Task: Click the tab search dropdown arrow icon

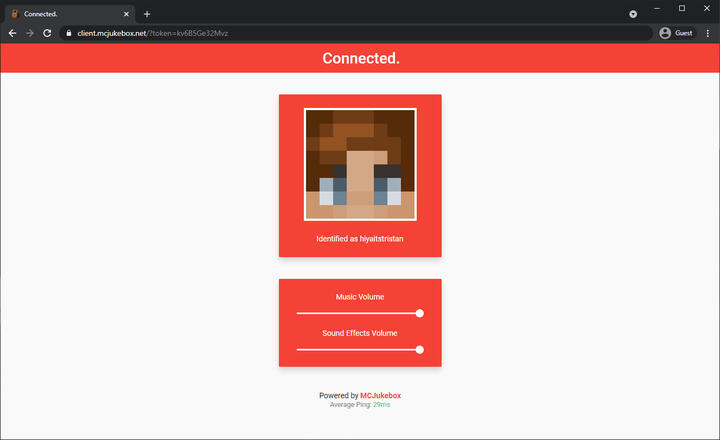Action: [x=633, y=14]
